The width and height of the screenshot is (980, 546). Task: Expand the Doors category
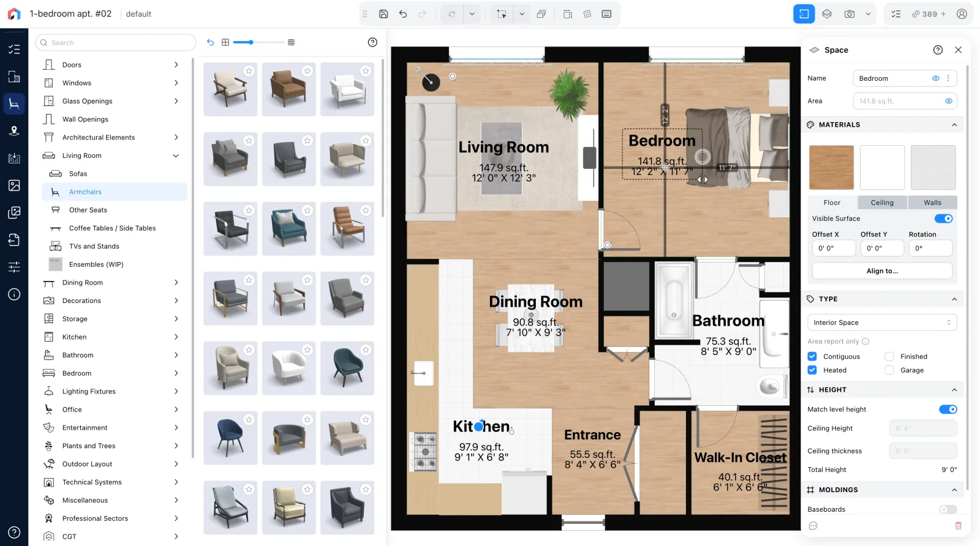click(x=176, y=65)
